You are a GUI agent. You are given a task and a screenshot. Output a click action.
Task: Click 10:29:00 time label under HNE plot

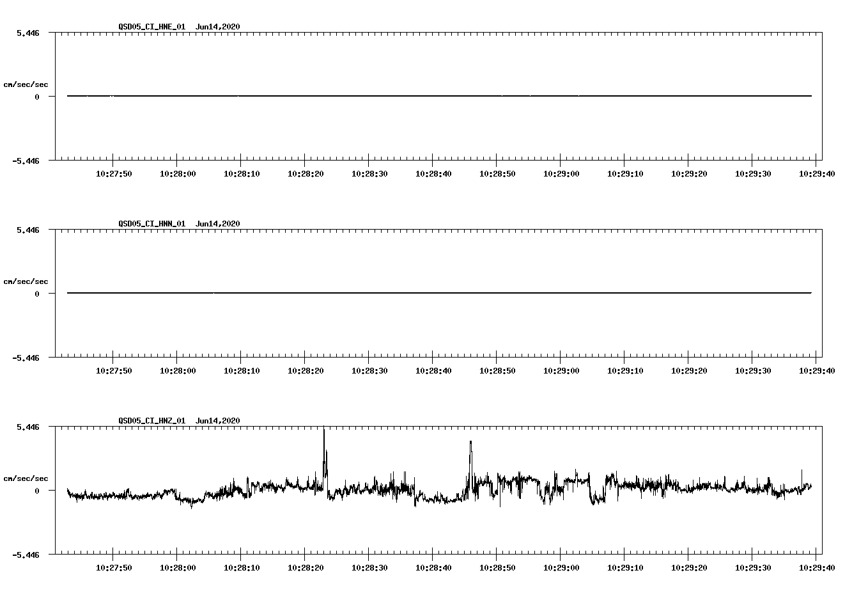tap(561, 173)
